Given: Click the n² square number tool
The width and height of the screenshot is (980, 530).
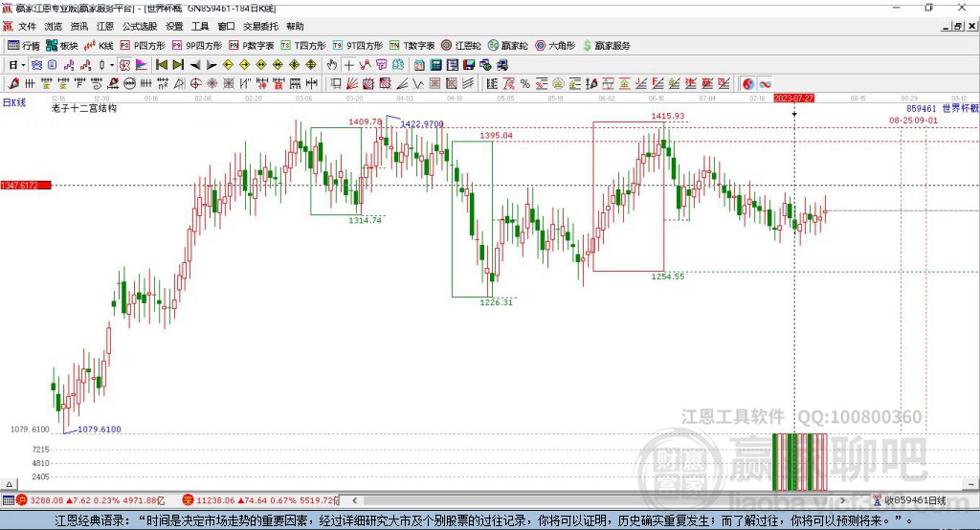Looking at the screenshot, I should [x=163, y=84].
